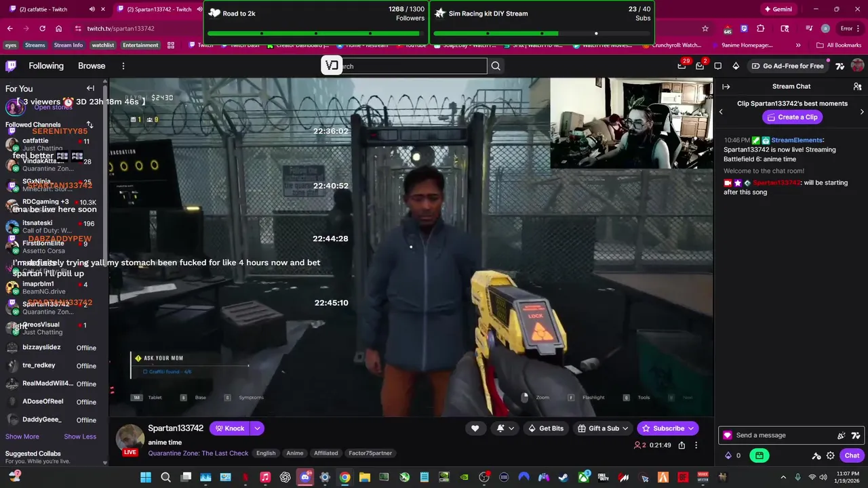Click the search magnifier button
The image size is (868, 488).
(496, 66)
